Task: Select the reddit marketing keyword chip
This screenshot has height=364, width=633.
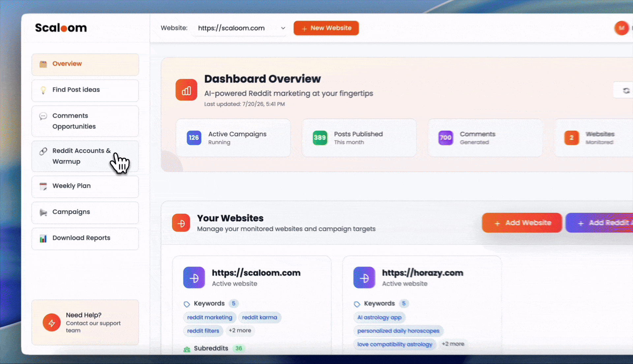Action: pos(210,318)
